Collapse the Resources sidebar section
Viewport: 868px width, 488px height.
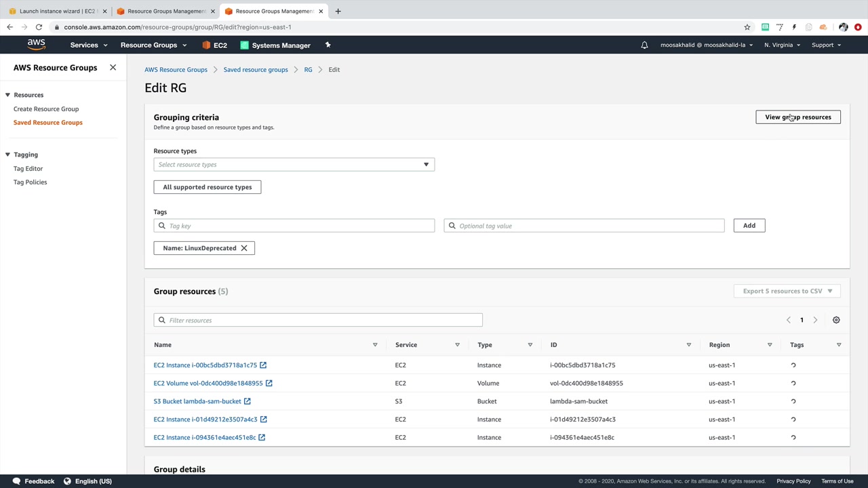tap(7, 95)
